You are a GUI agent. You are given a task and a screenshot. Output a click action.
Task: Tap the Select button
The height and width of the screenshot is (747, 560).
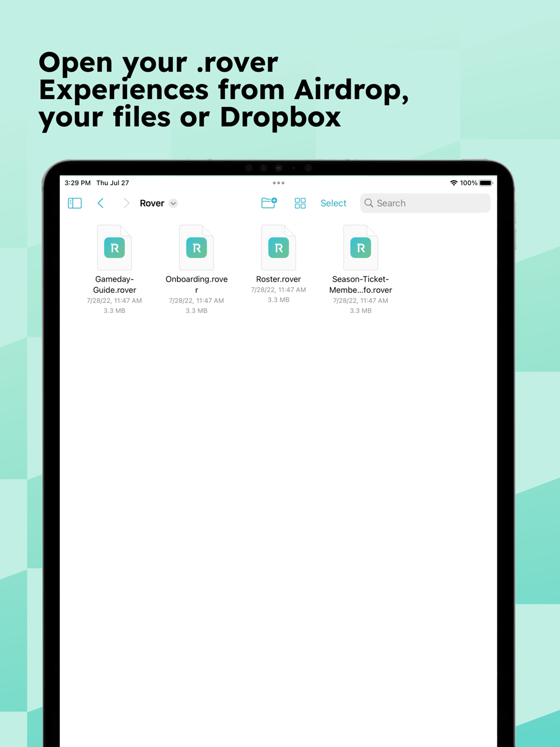click(x=333, y=203)
